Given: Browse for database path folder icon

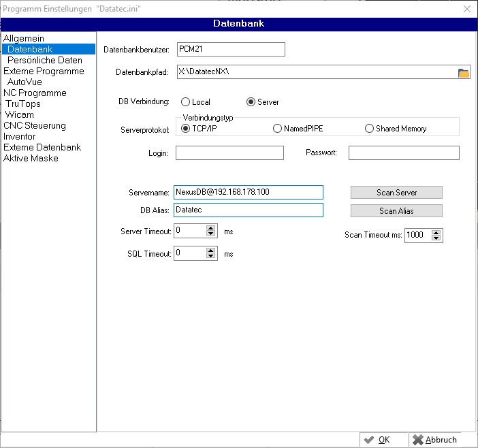Looking at the screenshot, I should pos(464,73).
